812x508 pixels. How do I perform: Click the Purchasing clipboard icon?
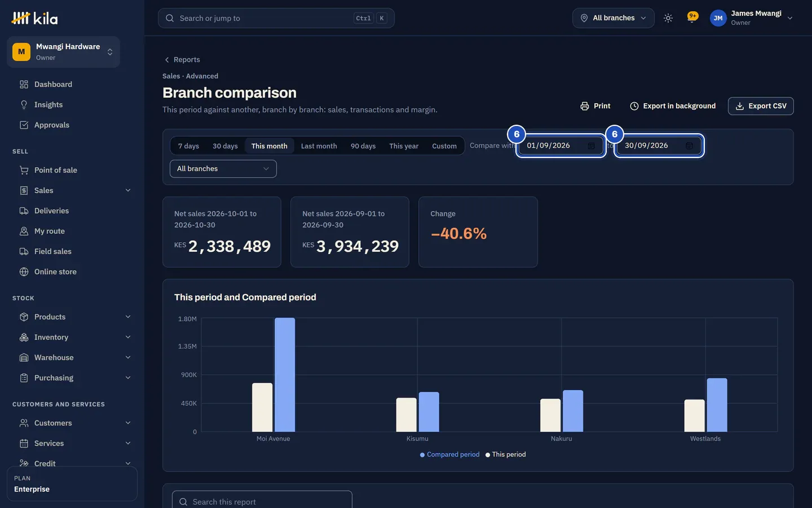click(x=24, y=378)
